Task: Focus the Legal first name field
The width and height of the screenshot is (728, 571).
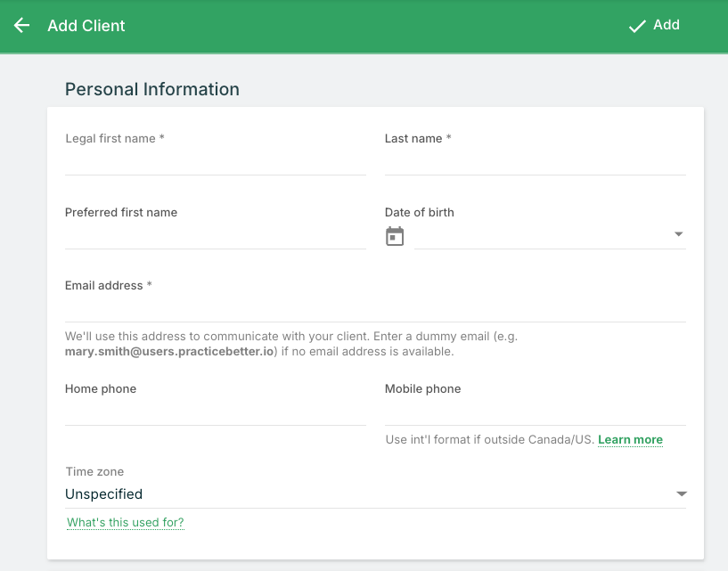Action: pos(215,162)
